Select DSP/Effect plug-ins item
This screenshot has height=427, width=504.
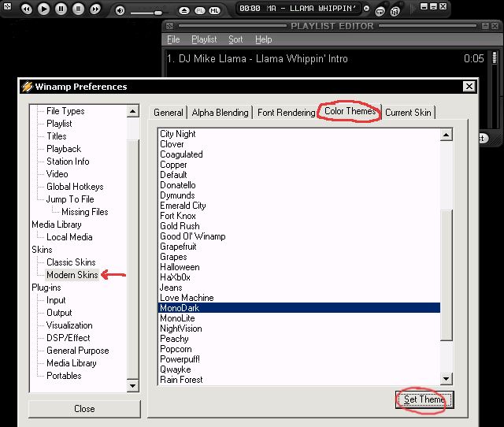tap(69, 338)
